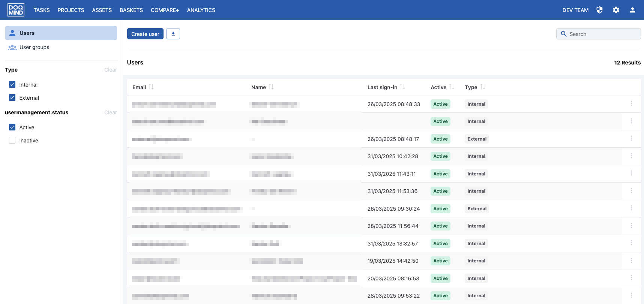Click the DEV TEAM label
Viewport: 644px width, 304px height.
click(575, 10)
